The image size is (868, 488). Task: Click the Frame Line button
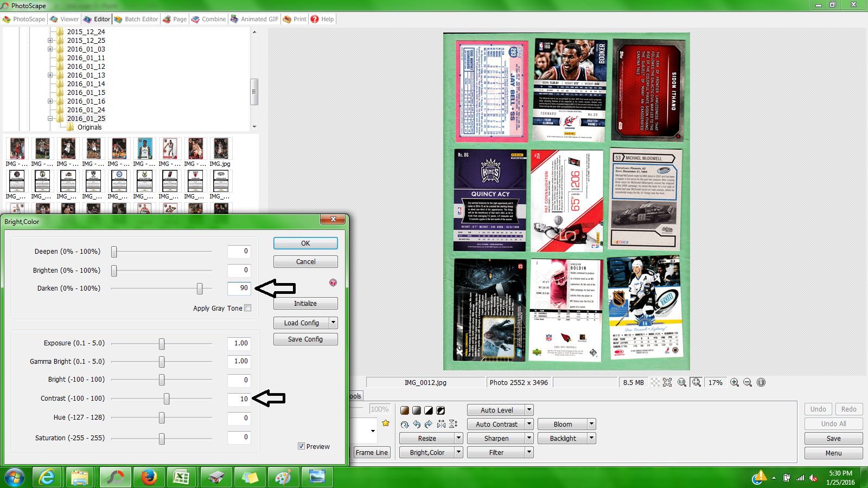tap(372, 452)
